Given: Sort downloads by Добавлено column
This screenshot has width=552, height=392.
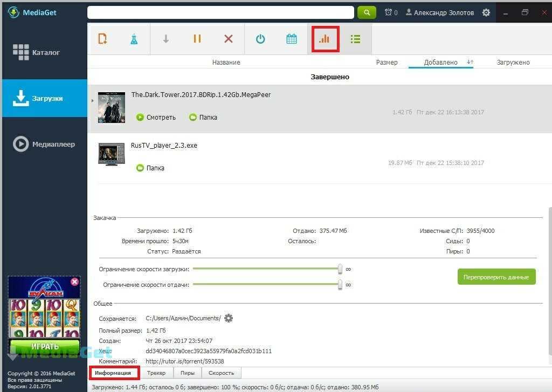Looking at the screenshot, I should pyautogui.click(x=440, y=63).
